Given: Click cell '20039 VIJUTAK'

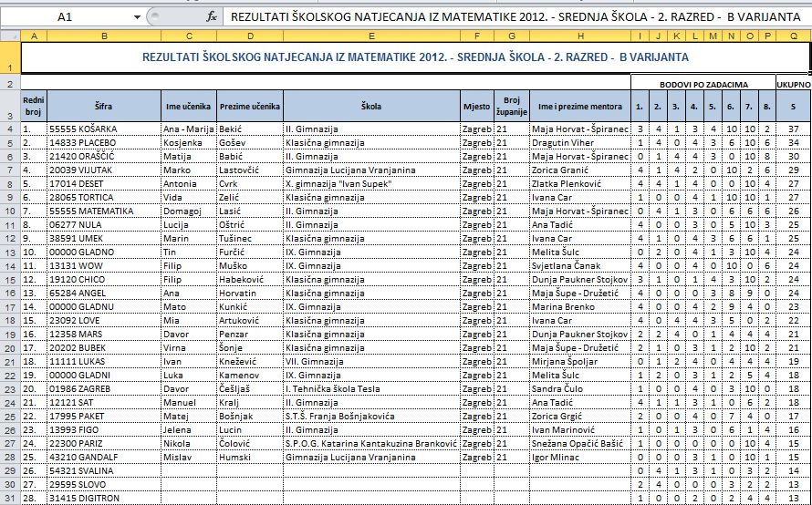Looking at the screenshot, I should tap(104, 170).
